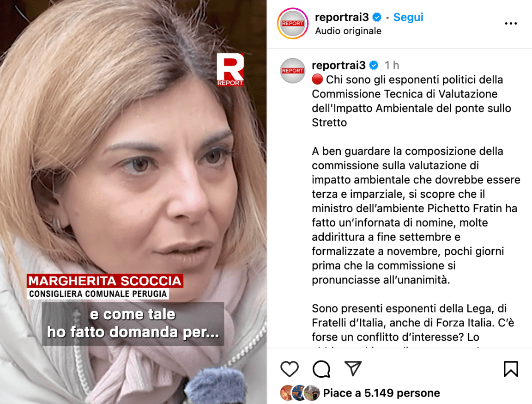Open comments via speech bubble icon

click(x=321, y=369)
